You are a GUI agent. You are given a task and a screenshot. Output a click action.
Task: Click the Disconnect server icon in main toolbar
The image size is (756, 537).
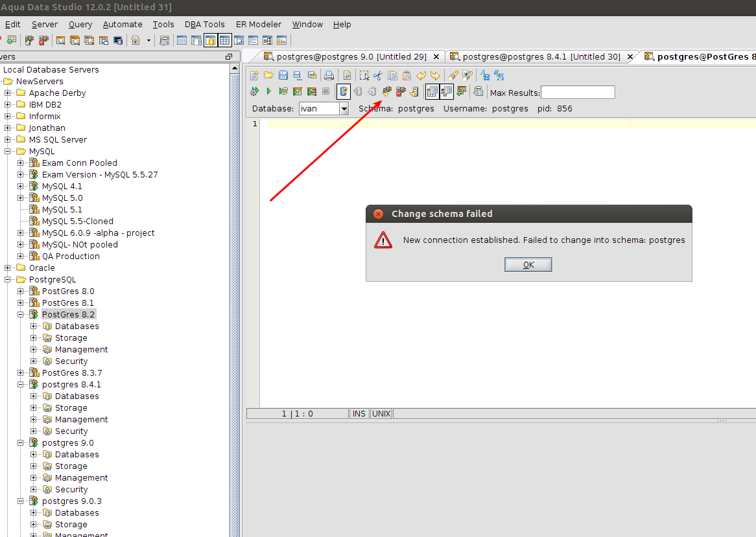click(43, 40)
